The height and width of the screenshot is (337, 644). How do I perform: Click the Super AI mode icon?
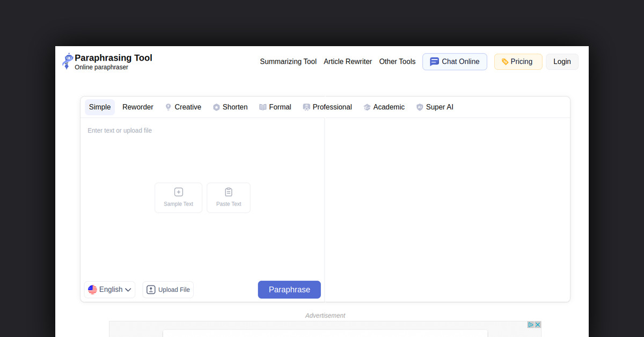pos(420,107)
